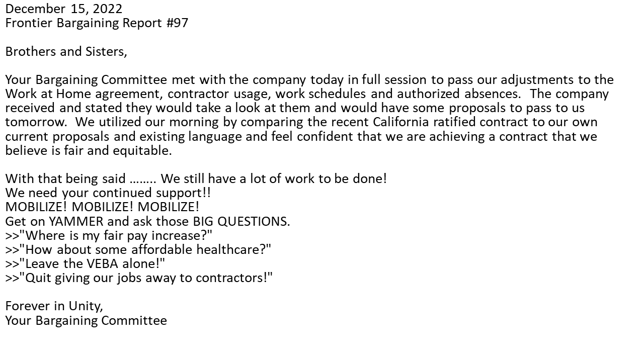Image resolution: width=644 pixels, height=362 pixels.
Task: Click the affordable healthcare question line
Action: (x=138, y=249)
